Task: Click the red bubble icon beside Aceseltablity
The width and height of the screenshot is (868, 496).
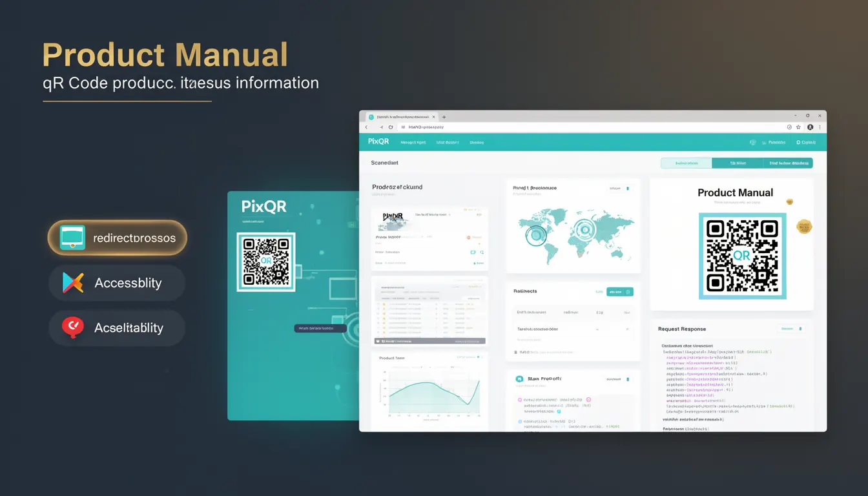Action: pyautogui.click(x=72, y=328)
